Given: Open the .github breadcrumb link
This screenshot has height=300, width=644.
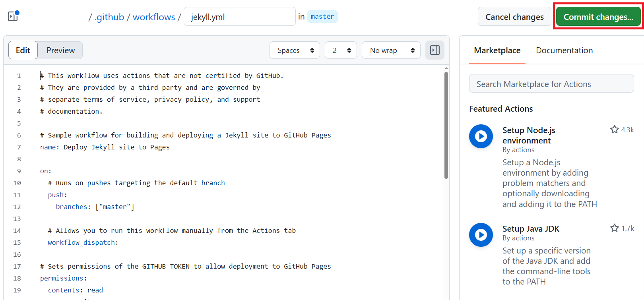Looking at the screenshot, I should (109, 17).
